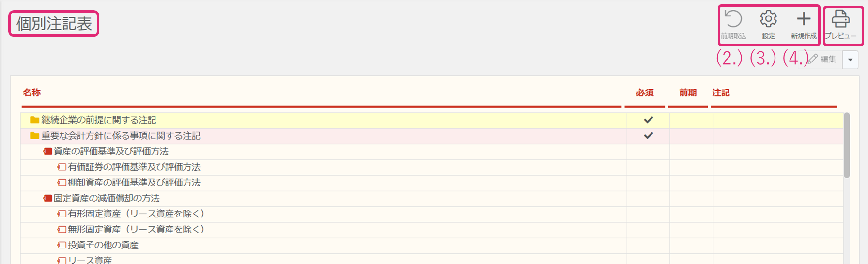Open 設定 gear icon

(768, 19)
